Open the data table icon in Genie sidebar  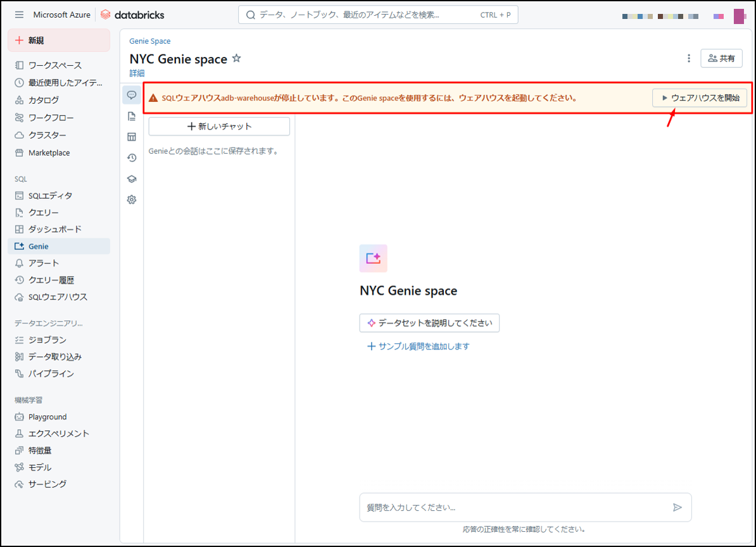tap(132, 137)
